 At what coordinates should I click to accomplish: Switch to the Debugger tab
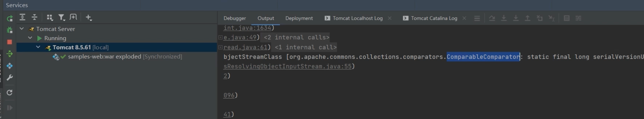235,18
